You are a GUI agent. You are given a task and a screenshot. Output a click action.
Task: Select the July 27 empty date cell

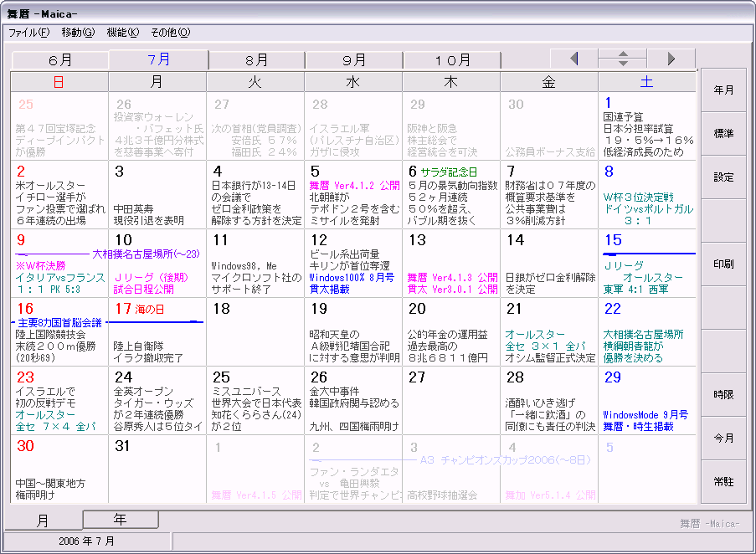[x=451, y=400]
